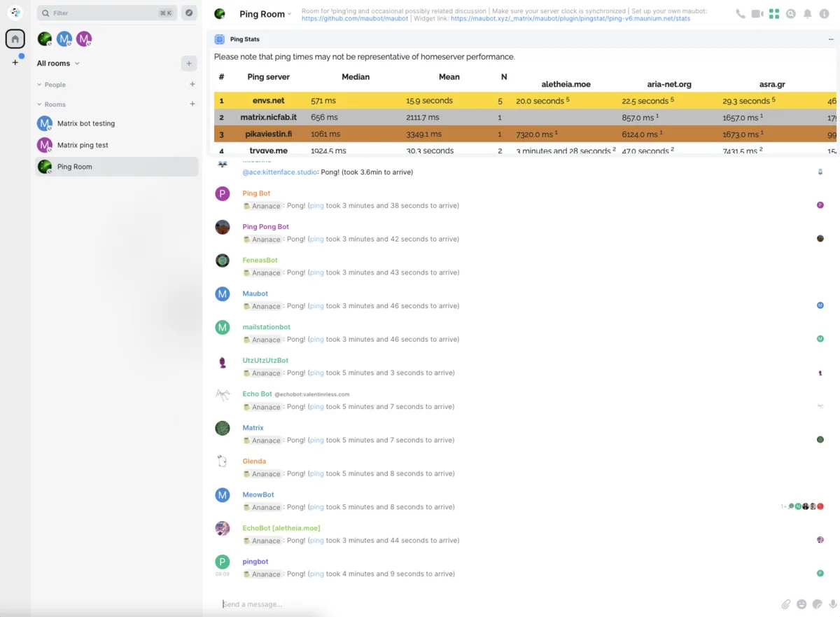840x617 pixels.
Task: Start a video call
Action: click(757, 14)
